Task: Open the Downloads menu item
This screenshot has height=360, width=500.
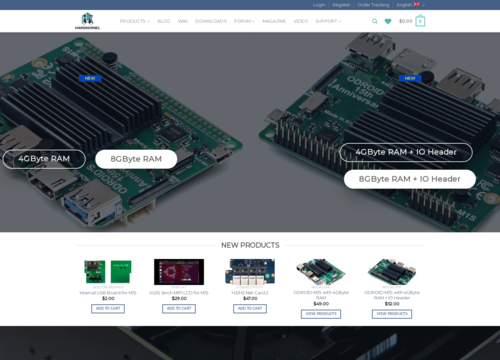Action: (x=211, y=21)
